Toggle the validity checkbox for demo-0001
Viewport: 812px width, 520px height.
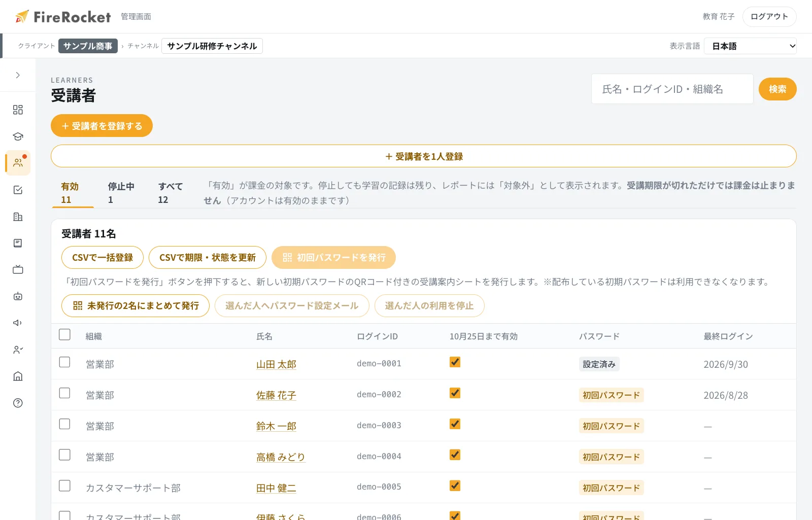coord(455,362)
